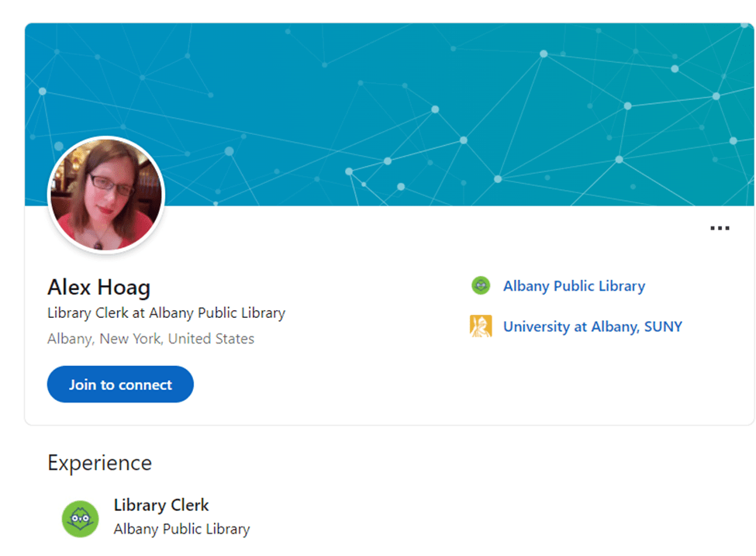Click the University at Albany SUNY logo icon

pyautogui.click(x=481, y=326)
